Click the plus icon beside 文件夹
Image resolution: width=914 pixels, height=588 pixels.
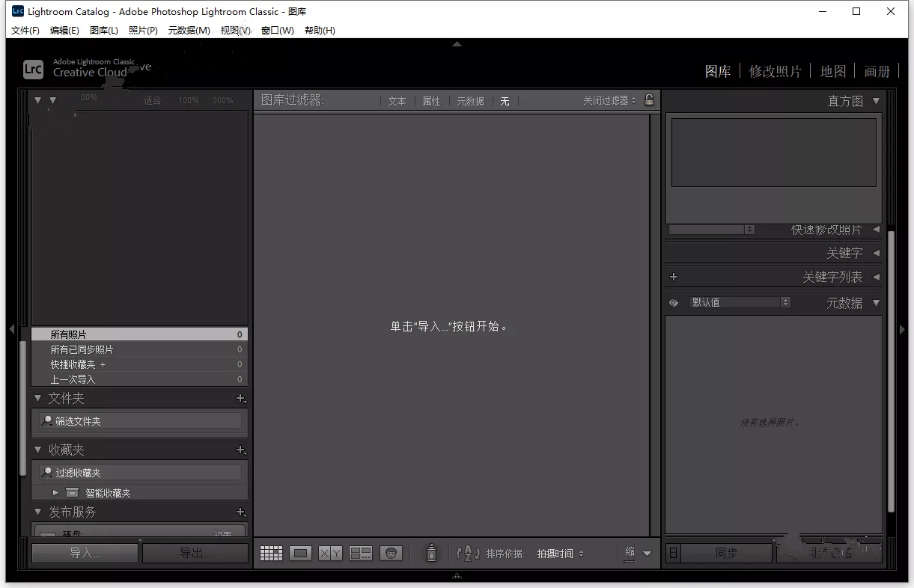click(240, 399)
